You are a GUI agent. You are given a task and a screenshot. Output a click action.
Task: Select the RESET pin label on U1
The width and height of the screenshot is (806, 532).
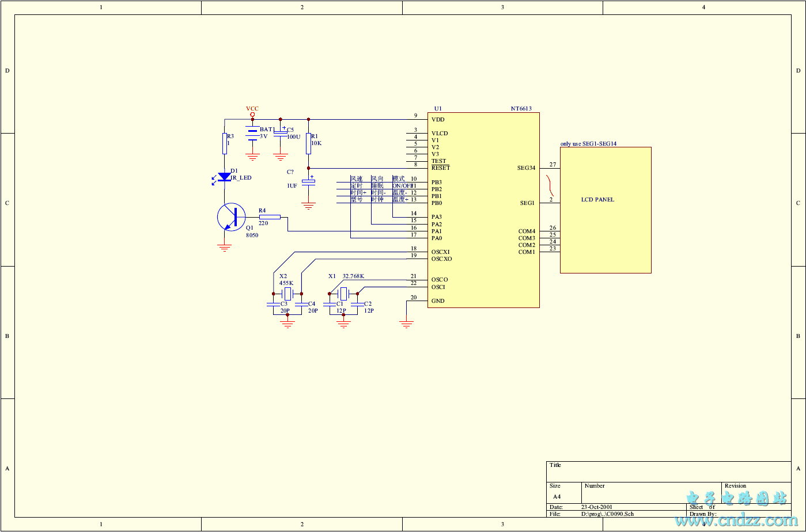441,168
